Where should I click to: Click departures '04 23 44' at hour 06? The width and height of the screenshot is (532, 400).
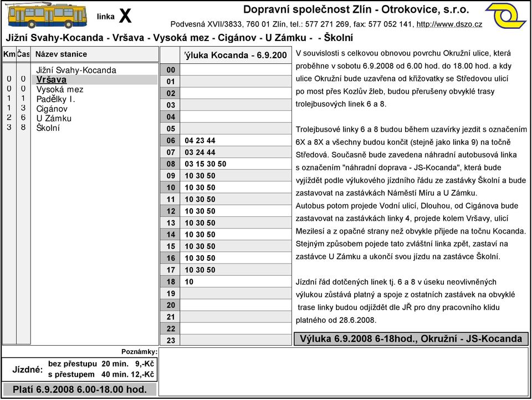coord(200,140)
